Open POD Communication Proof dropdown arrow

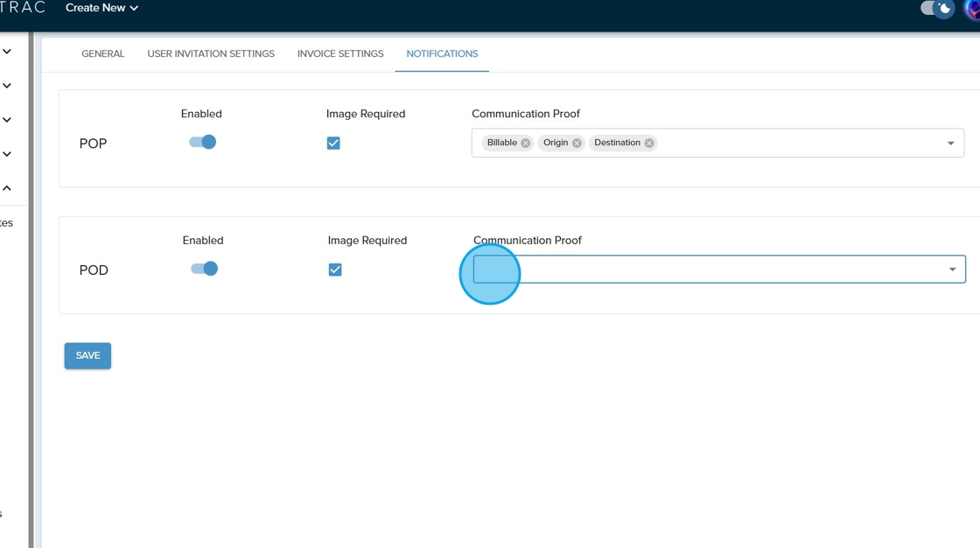pyautogui.click(x=952, y=270)
